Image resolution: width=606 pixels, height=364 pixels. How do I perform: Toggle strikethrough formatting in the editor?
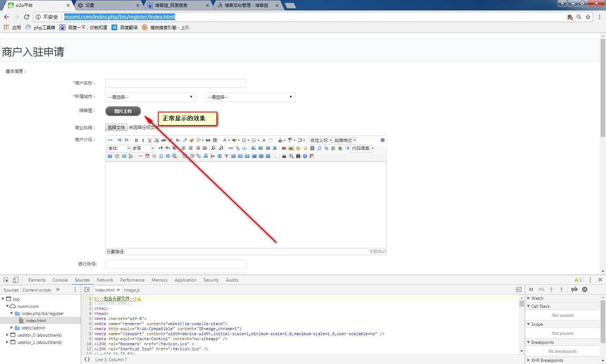pyautogui.click(x=164, y=140)
